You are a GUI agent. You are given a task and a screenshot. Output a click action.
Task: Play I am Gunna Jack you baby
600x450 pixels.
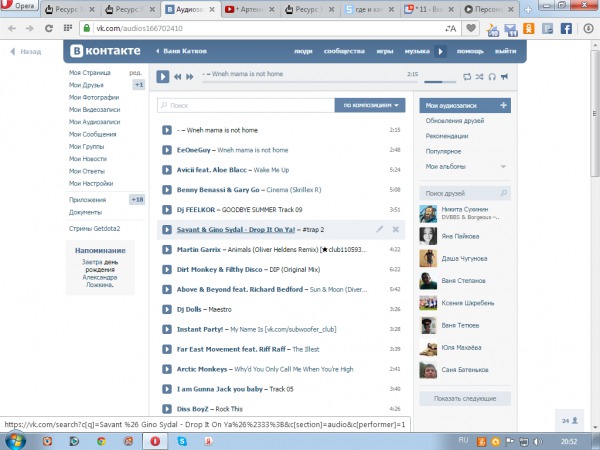coord(167,389)
